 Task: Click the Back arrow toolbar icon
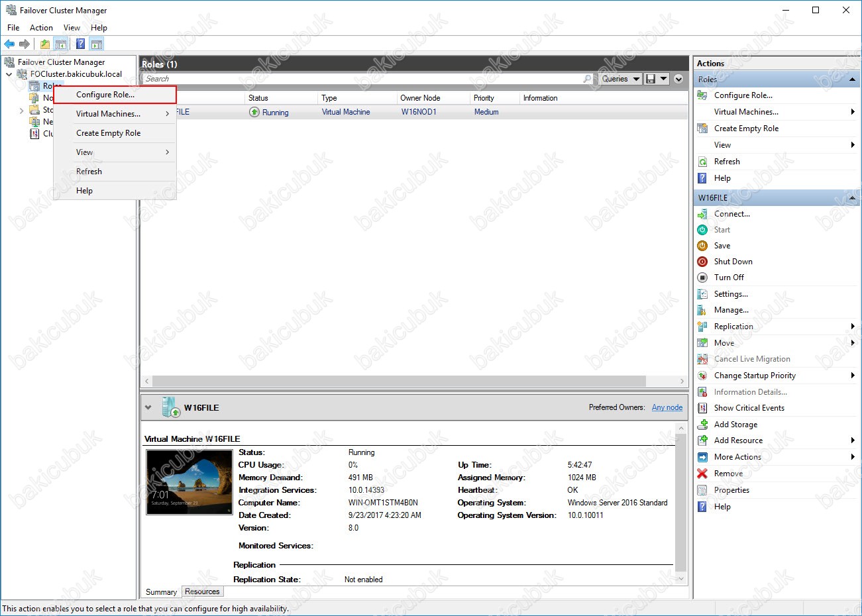click(9, 44)
